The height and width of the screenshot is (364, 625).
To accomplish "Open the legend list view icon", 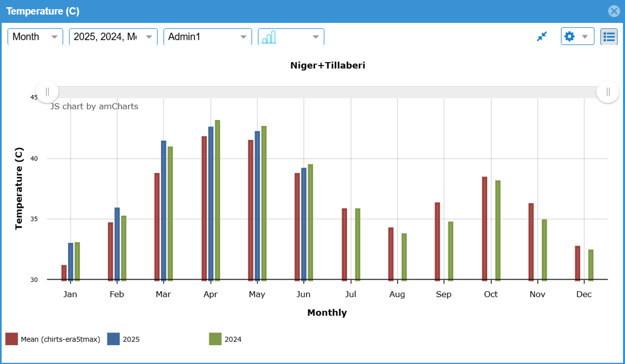I will click(609, 36).
